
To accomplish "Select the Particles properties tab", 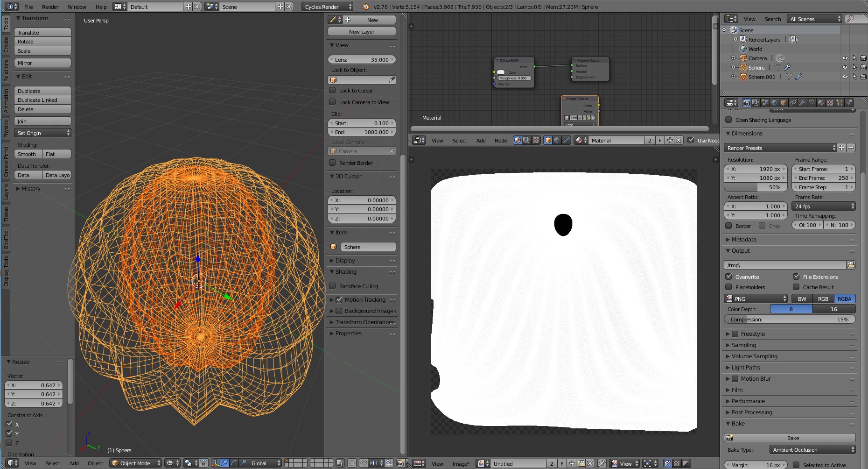I will [x=839, y=104].
